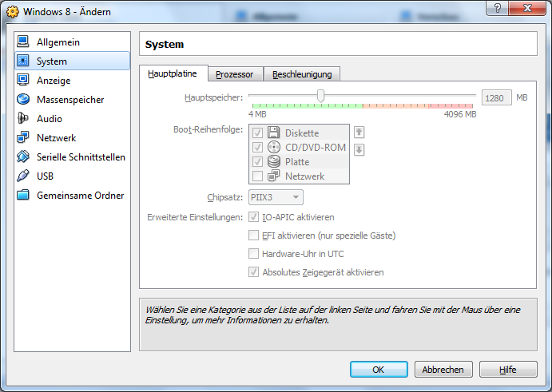Toggle Diskette boot checkbox
Image resolution: width=552 pixels, height=392 pixels.
(x=257, y=133)
